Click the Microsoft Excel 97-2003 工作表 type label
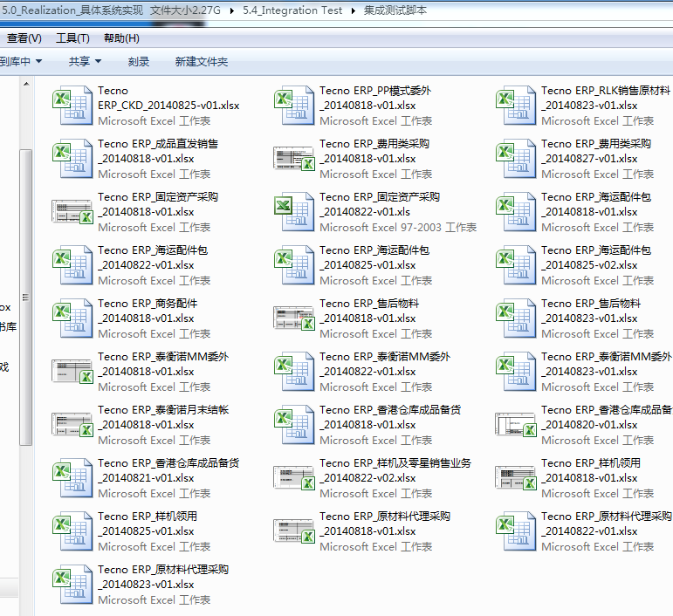This screenshot has width=673, height=616. [398, 228]
